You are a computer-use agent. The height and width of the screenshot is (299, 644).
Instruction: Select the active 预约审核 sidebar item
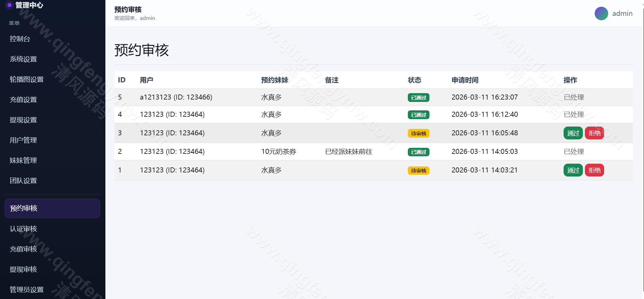point(52,208)
